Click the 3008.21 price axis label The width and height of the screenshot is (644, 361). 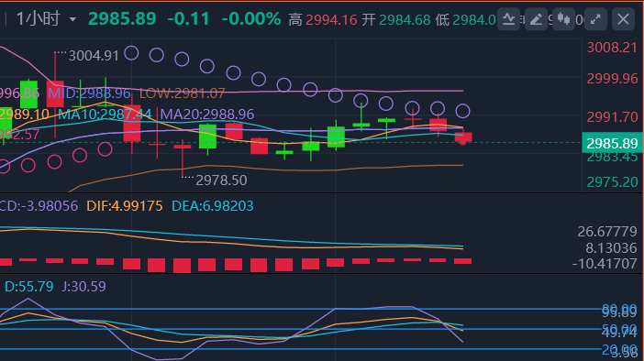click(x=612, y=48)
